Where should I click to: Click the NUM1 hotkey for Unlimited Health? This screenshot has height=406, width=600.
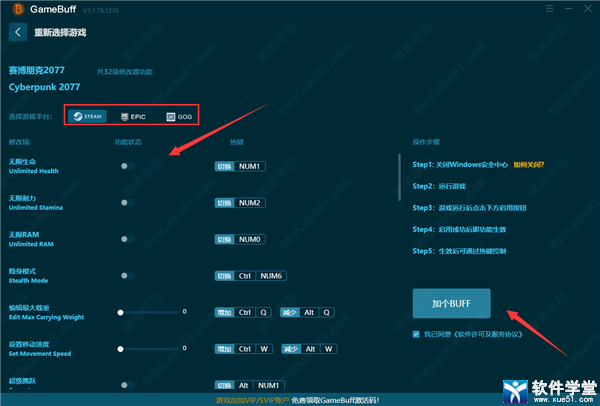(251, 166)
